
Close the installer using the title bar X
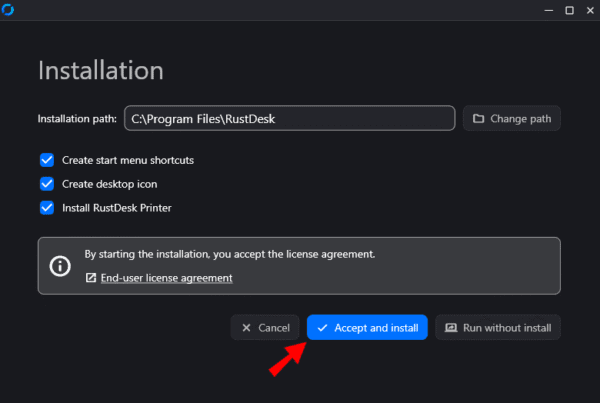pos(590,10)
